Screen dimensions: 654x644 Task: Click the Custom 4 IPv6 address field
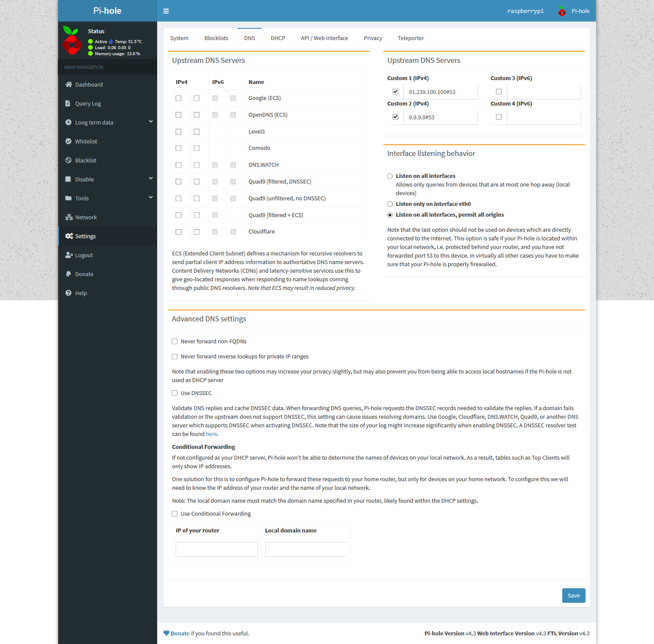(x=544, y=117)
